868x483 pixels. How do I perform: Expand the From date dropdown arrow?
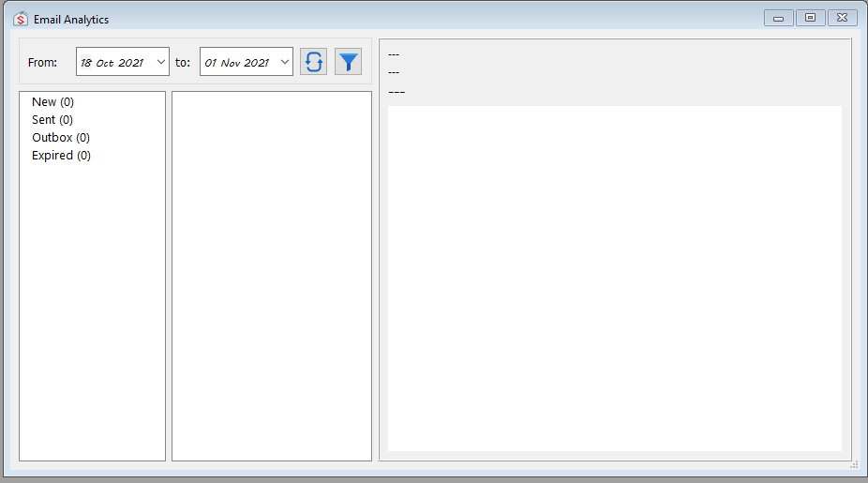coord(160,62)
